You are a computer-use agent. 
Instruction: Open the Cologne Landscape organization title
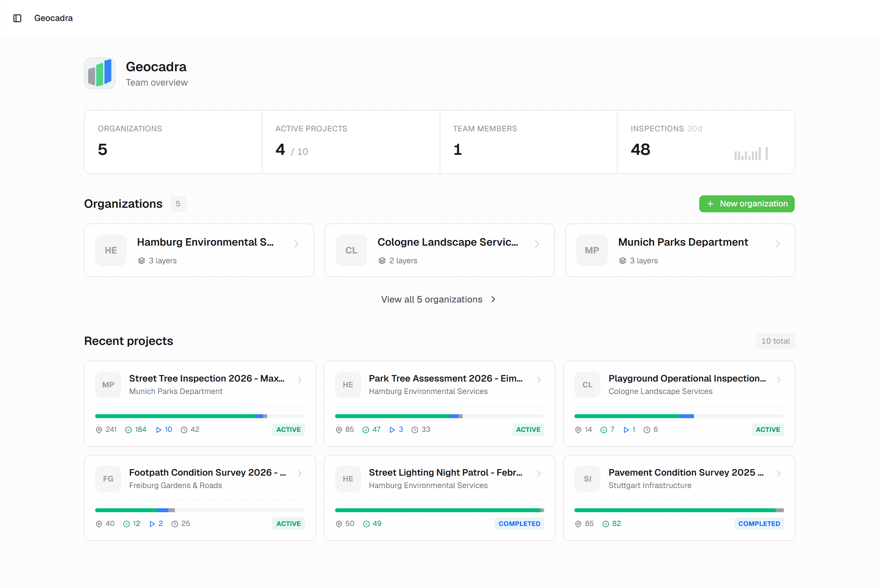tap(448, 242)
